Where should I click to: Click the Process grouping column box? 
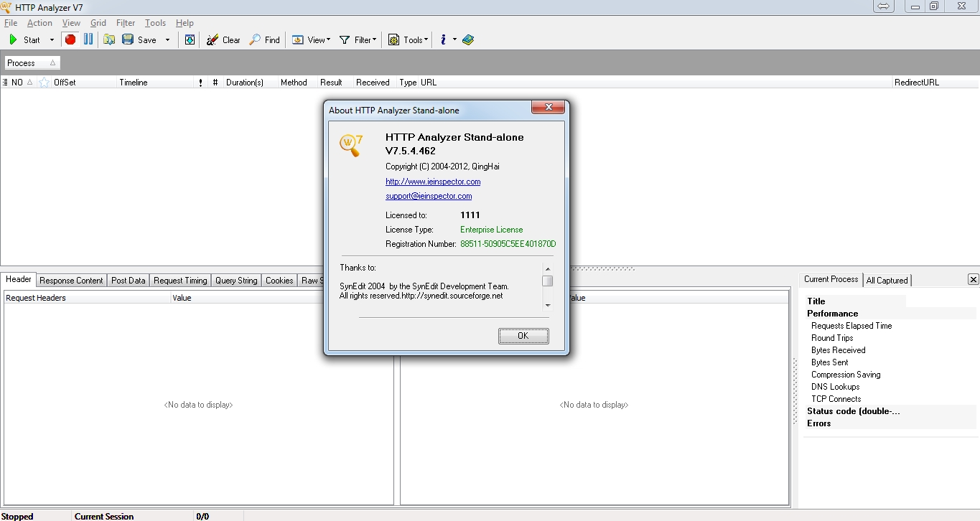click(x=32, y=63)
